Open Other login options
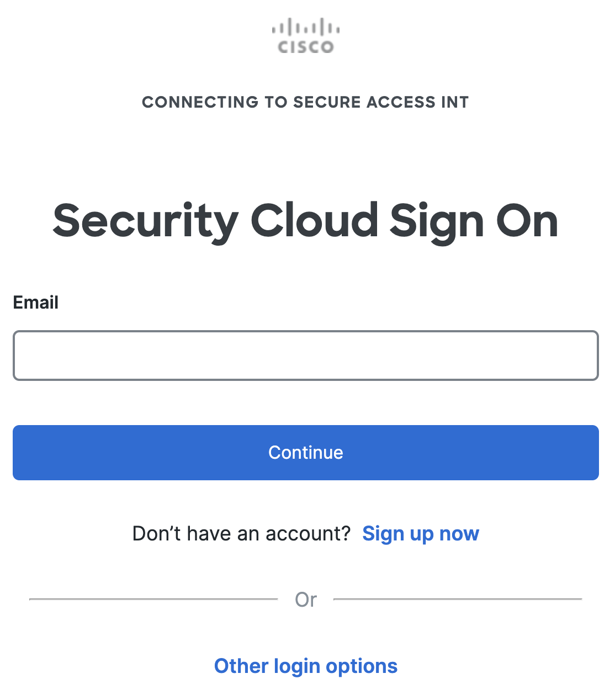Viewport: 615px width, 700px height. coord(306,666)
